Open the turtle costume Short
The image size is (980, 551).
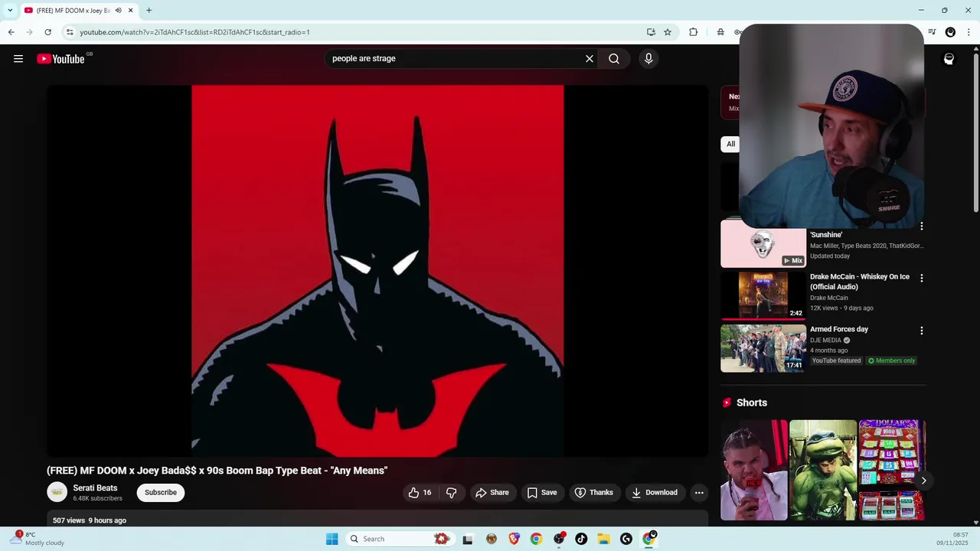coord(823,470)
